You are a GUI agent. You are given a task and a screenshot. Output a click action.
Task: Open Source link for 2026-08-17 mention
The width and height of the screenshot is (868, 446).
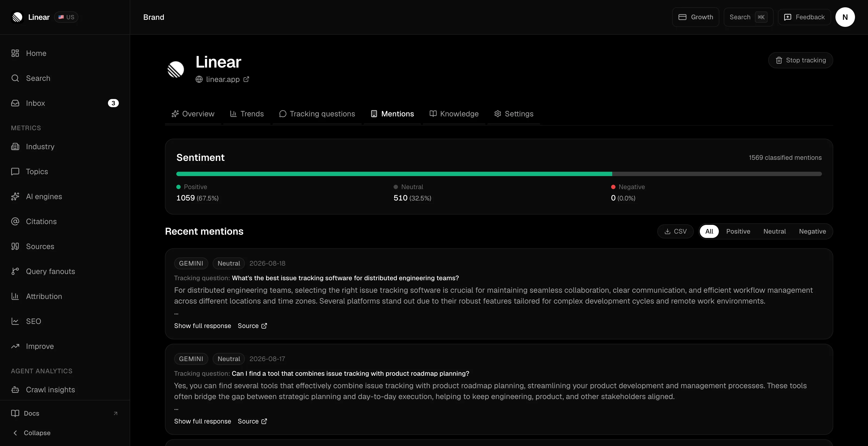tap(252, 421)
